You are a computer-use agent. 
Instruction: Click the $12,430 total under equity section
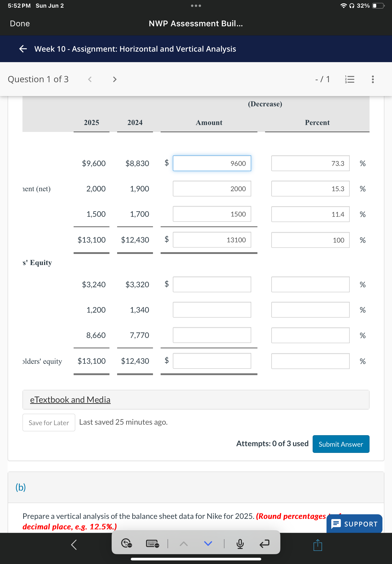pos(135,361)
